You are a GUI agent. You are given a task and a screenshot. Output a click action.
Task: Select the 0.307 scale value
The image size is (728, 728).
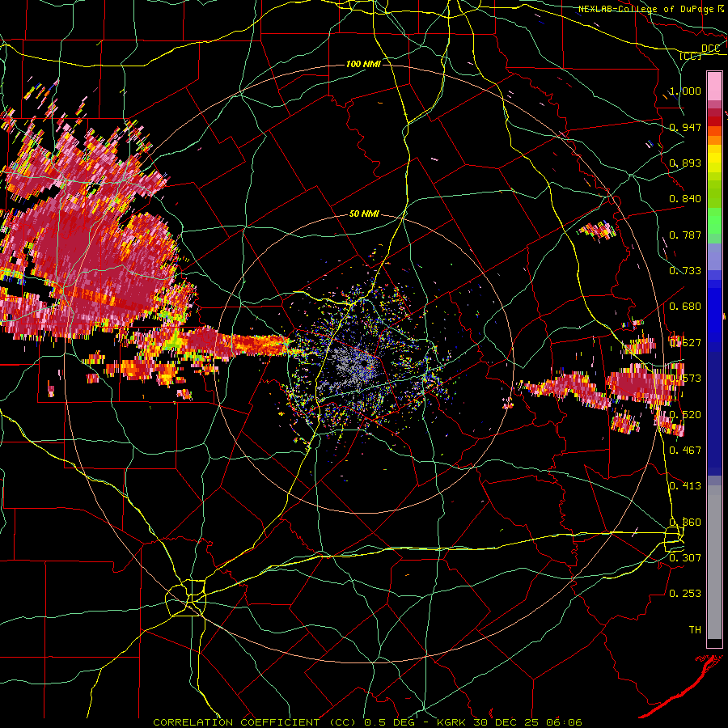click(685, 557)
